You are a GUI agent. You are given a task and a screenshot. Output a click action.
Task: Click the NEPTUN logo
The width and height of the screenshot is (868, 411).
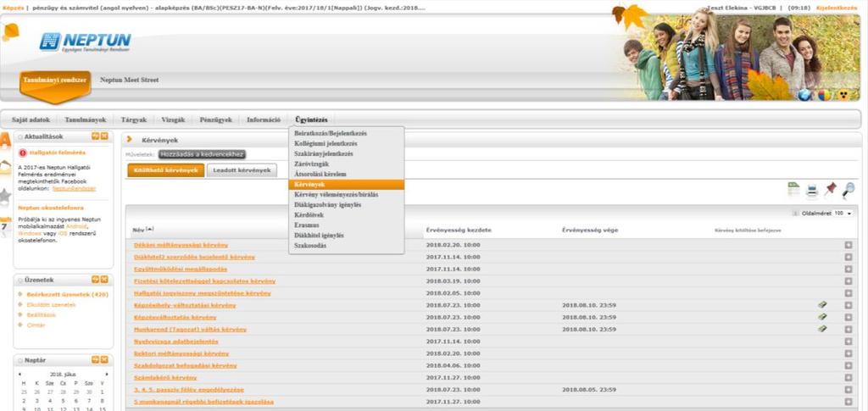tap(86, 42)
